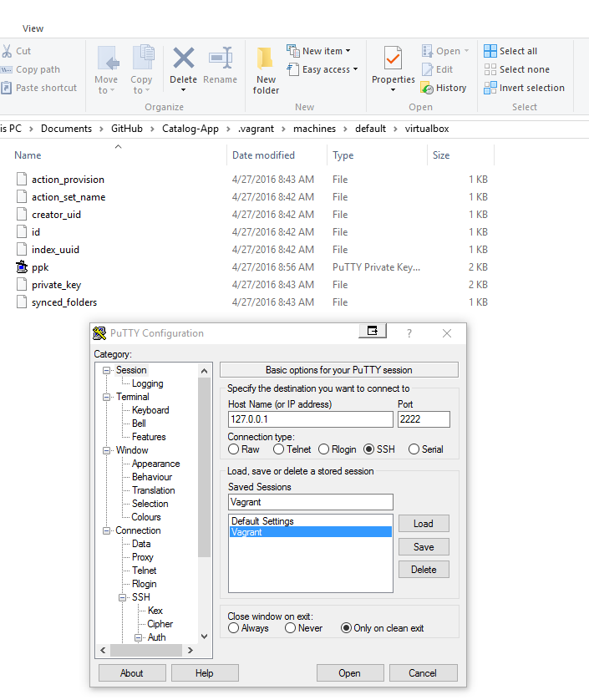
Task: Click the Save session button
Action: coord(424,547)
